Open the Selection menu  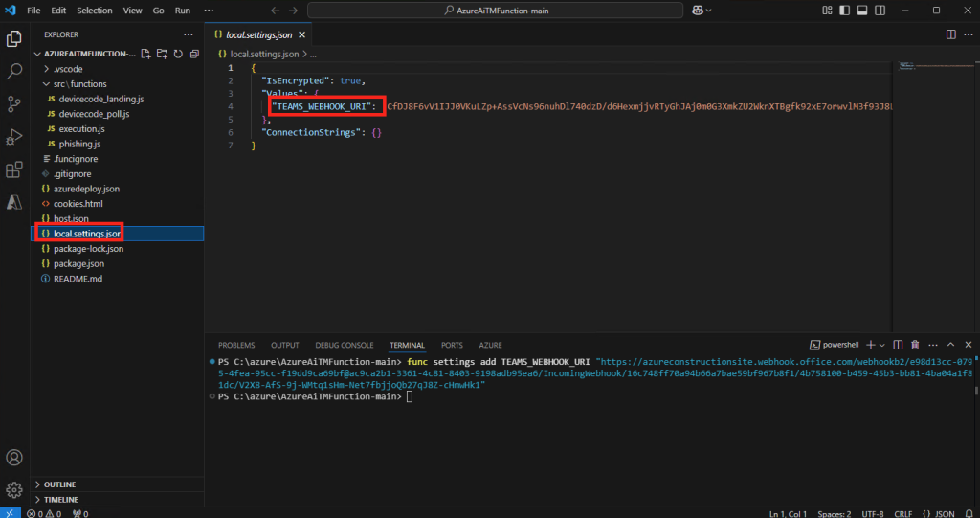click(x=95, y=11)
